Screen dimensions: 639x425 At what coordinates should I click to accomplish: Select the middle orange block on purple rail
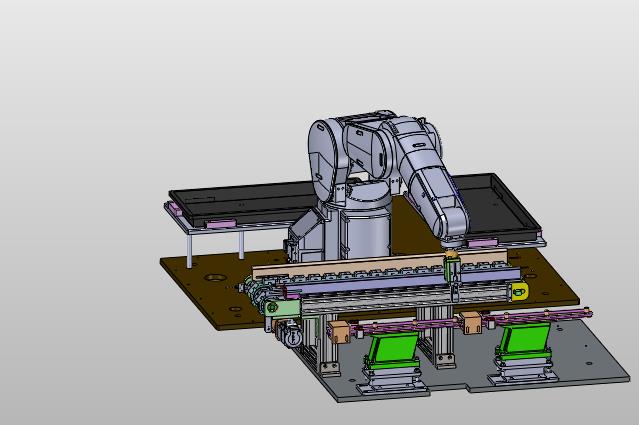pyautogui.click(x=472, y=323)
